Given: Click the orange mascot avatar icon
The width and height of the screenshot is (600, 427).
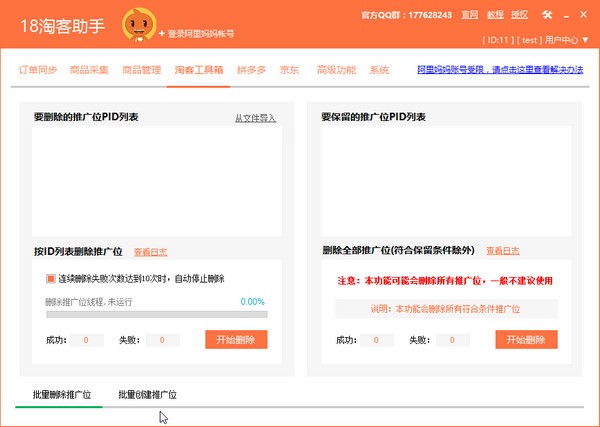Looking at the screenshot, I should pos(139,24).
